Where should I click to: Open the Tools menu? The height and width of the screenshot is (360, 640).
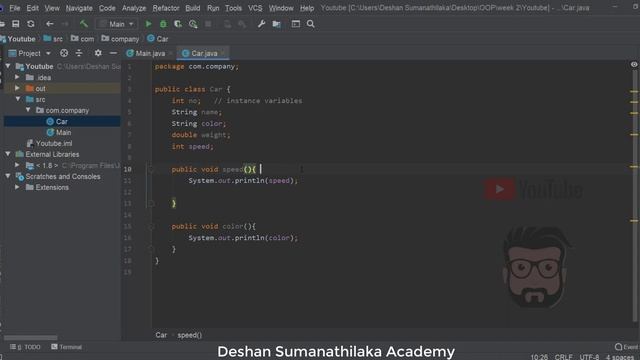233,8
